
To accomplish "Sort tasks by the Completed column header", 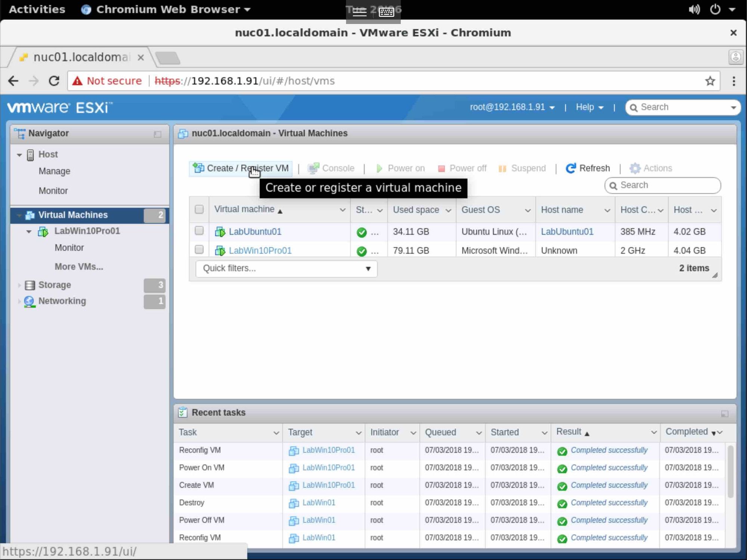I will [686, 432].
